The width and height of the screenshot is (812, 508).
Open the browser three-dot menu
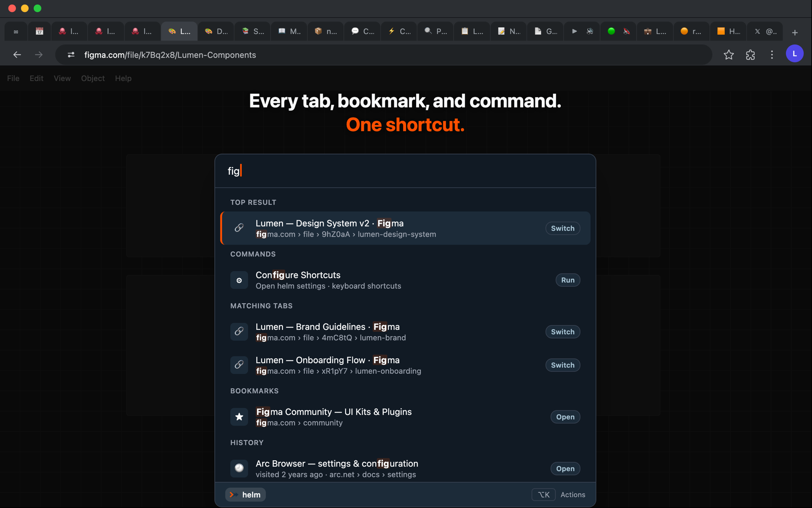pos(772,55)
